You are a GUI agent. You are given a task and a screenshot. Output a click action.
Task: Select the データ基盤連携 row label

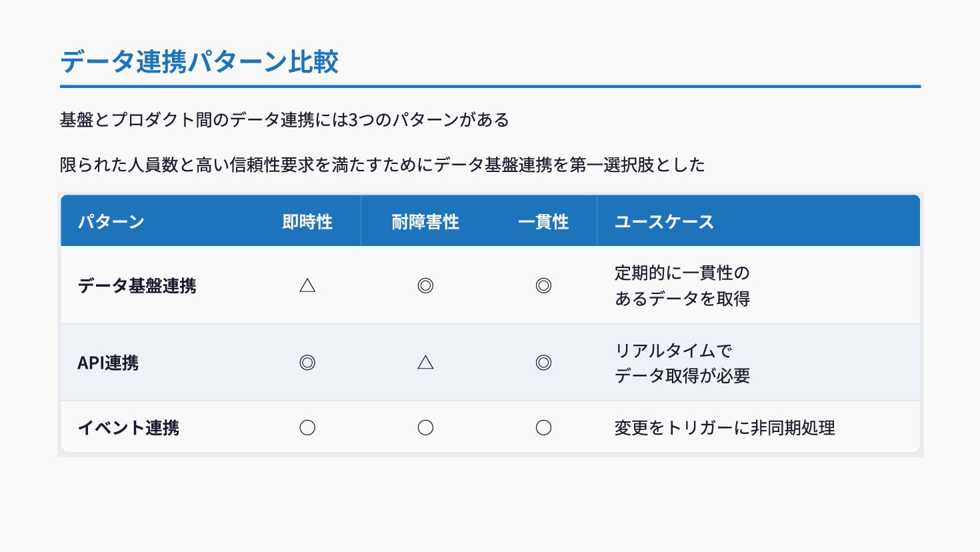click(x=137, y=285)
